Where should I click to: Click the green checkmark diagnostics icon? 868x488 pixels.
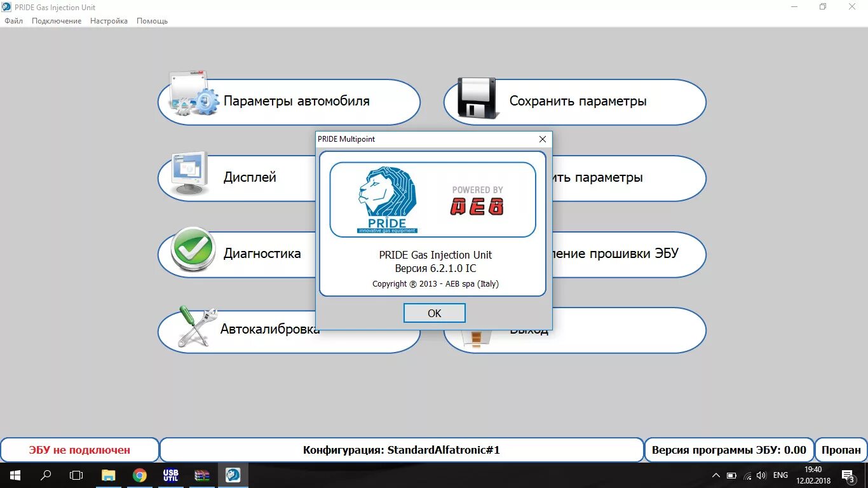point(194,249)
